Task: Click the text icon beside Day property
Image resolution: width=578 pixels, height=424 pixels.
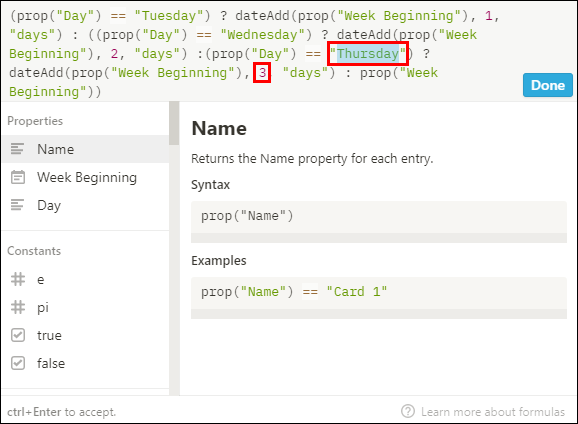Action: tap(17, 205)
